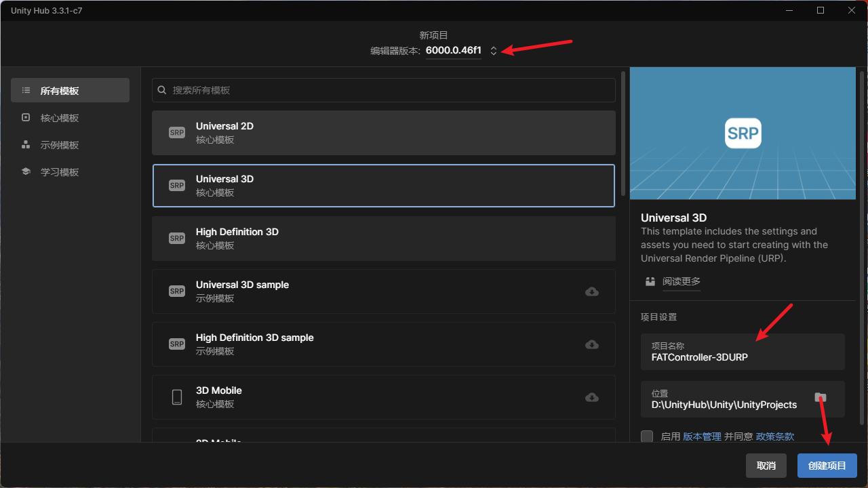Image resolution: width=868 pixels, height=488 pixels.
Task: Select 所有模板 category
Action: 70,90
